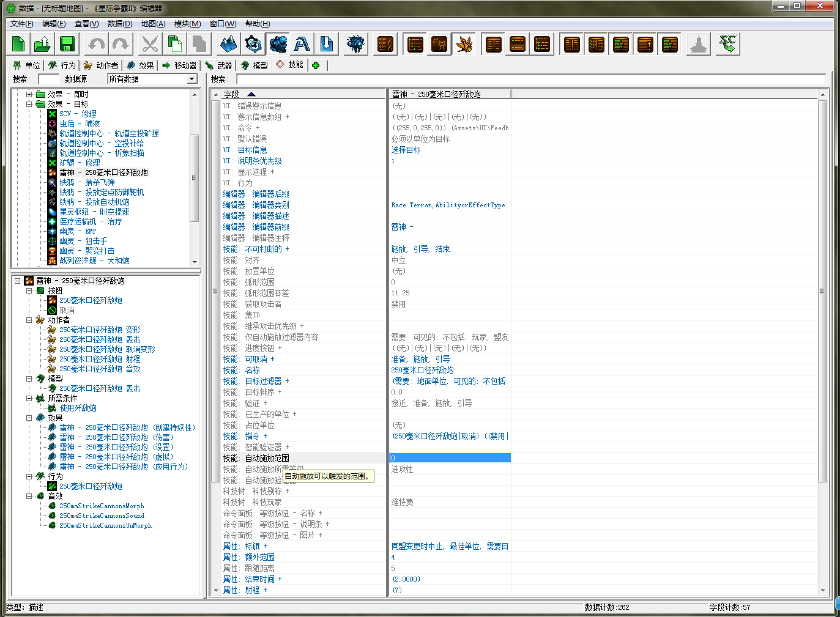
Task: Open 使用歼敌炮 requirement entry
Action: tap(78, 408)
